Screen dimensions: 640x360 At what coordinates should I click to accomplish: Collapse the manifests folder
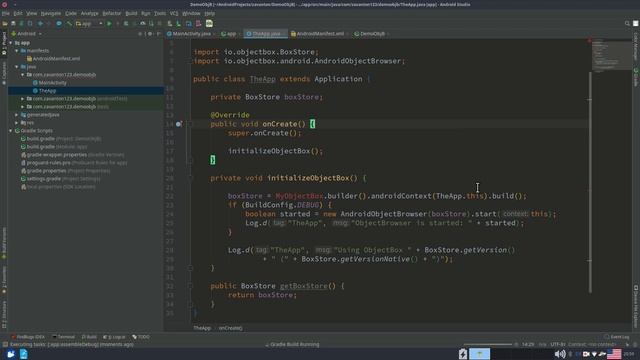point(17,51)
